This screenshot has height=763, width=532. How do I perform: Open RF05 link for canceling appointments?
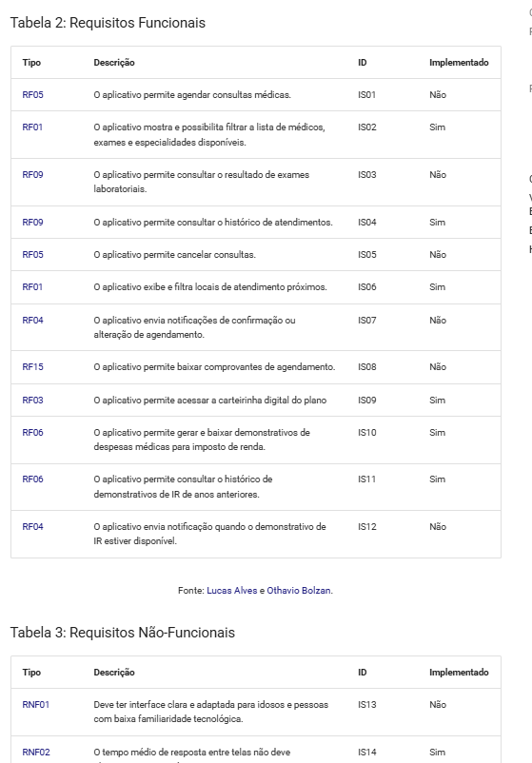(32, 255)
